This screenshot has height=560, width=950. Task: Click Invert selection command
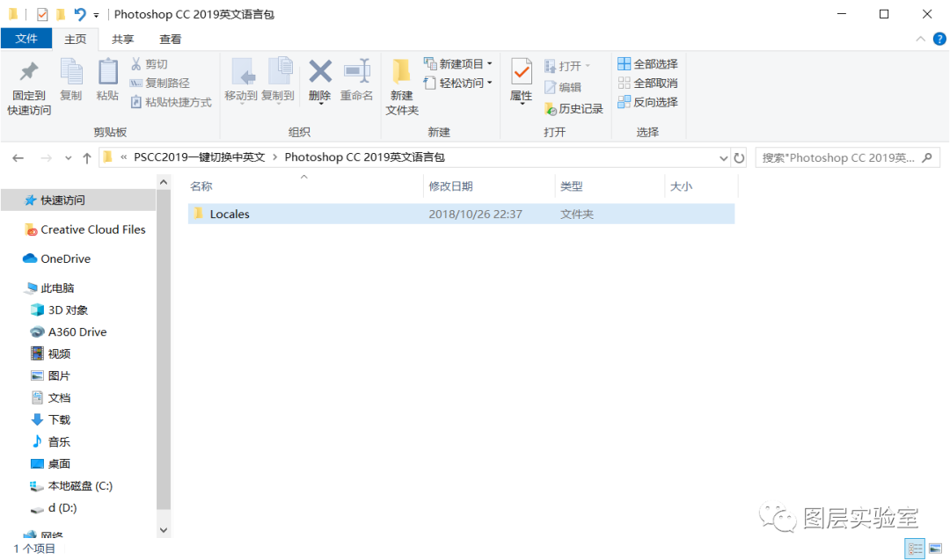coord(647,102)
